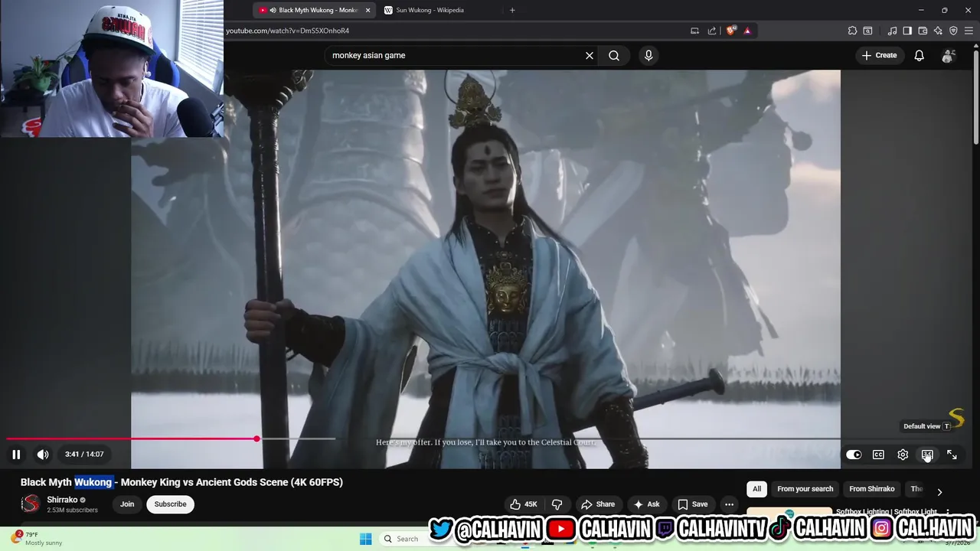980x551 pixels.
Task: Subscribe to Shirrako channel
Action: [170, 504]
